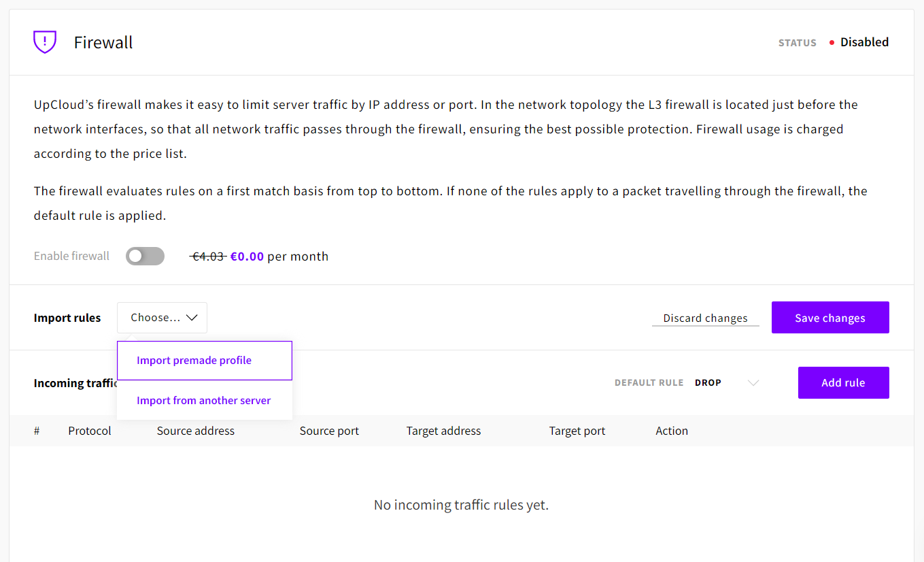The width and height of the screenshot is (924, 562).
Task: Select Import premade profile
Action: (204, 361)
